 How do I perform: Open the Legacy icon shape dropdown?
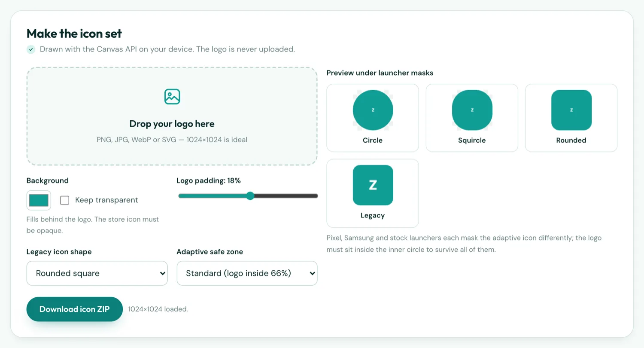click(97, 273)
